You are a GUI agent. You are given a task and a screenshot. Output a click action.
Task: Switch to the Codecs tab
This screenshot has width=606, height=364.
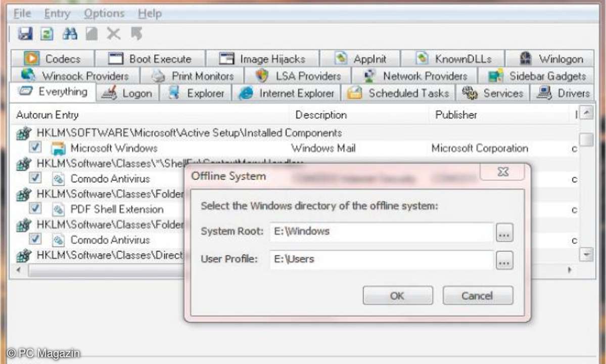[x=53, y=59]
